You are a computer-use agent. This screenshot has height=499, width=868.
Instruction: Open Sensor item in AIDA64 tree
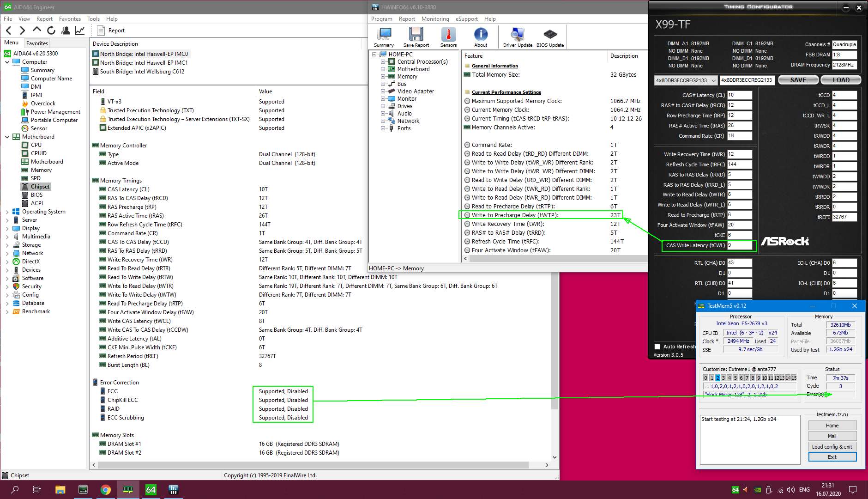click(x=39, y=128)
